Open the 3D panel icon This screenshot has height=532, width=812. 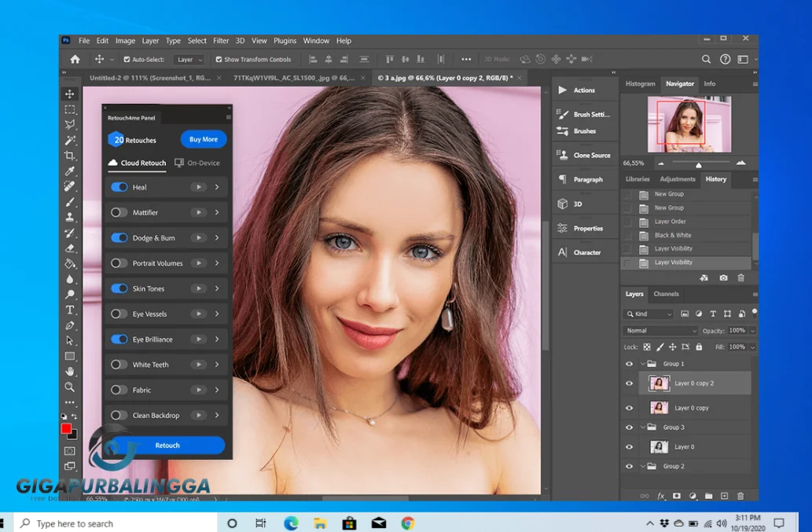tap(562, 204)
